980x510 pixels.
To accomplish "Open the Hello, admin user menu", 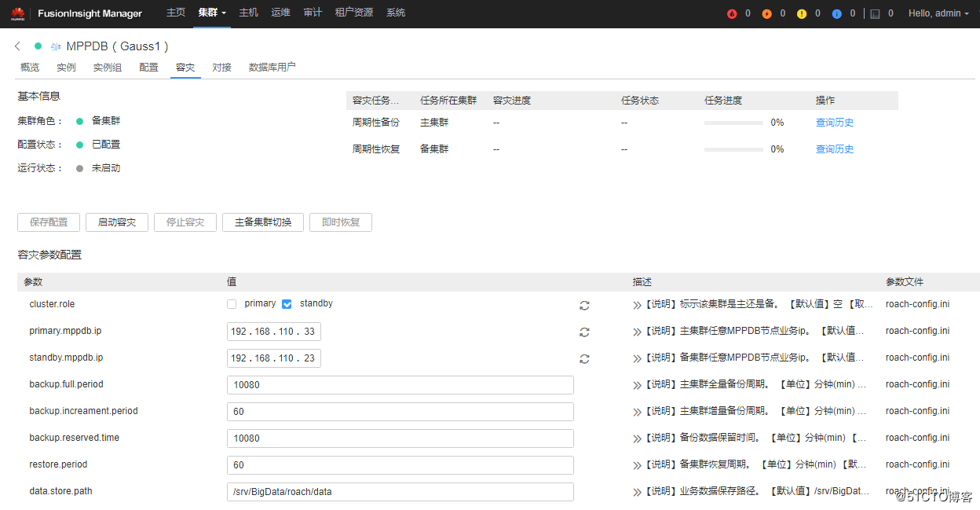I will pyautogui.click(x=939, y=13).
